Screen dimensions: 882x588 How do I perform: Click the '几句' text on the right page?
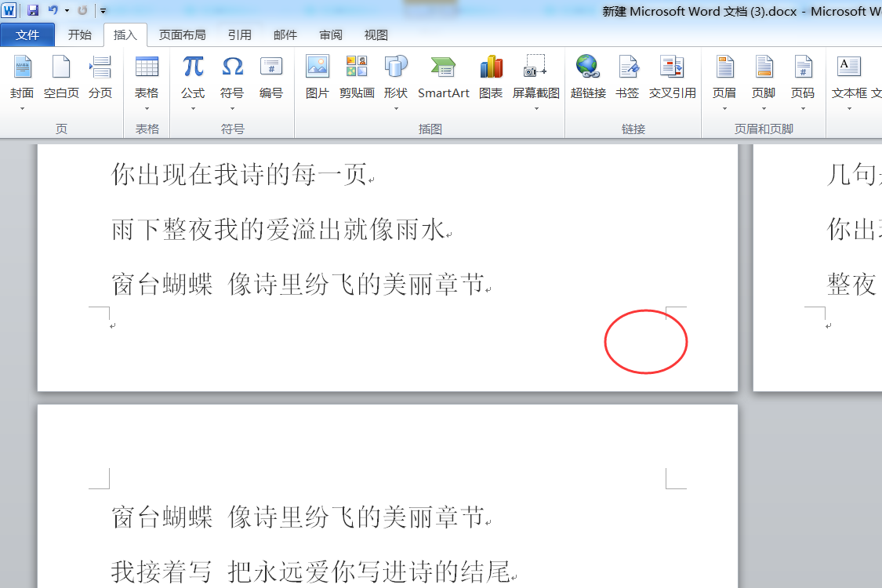[x=851, y=174]
